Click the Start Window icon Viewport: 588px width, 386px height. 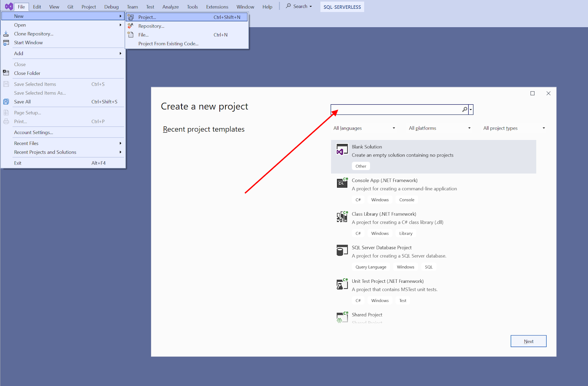(6, 43)
